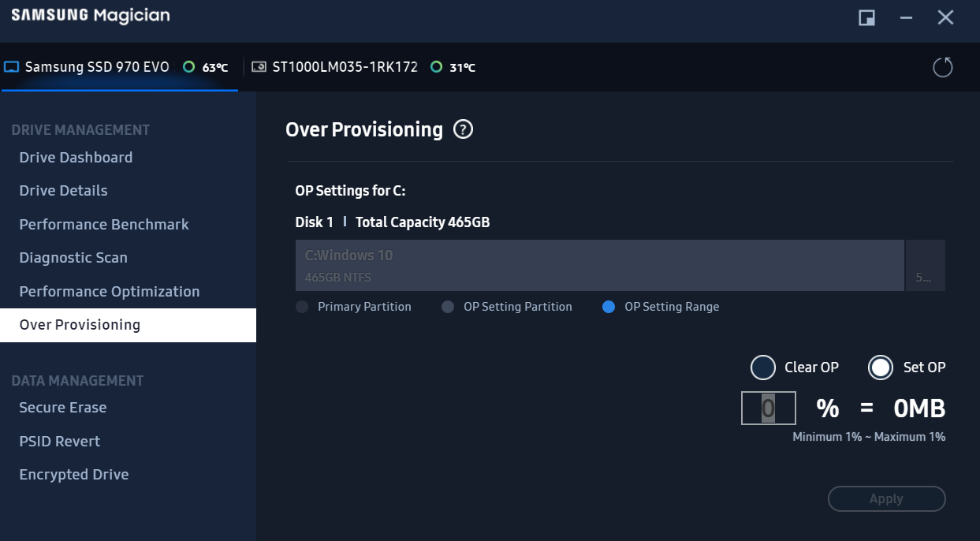Switch to ST1000LM035-1RK172 drive tab

pos(363,67)
